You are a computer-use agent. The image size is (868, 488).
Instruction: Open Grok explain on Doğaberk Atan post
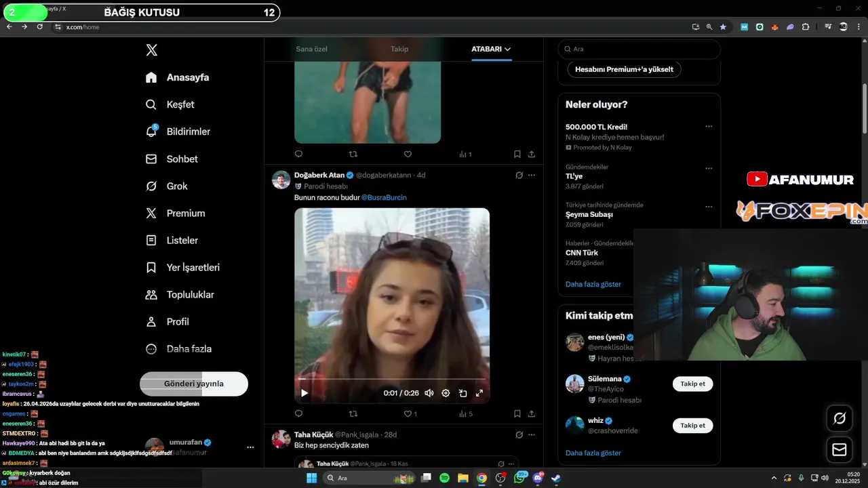pos(519,175)
